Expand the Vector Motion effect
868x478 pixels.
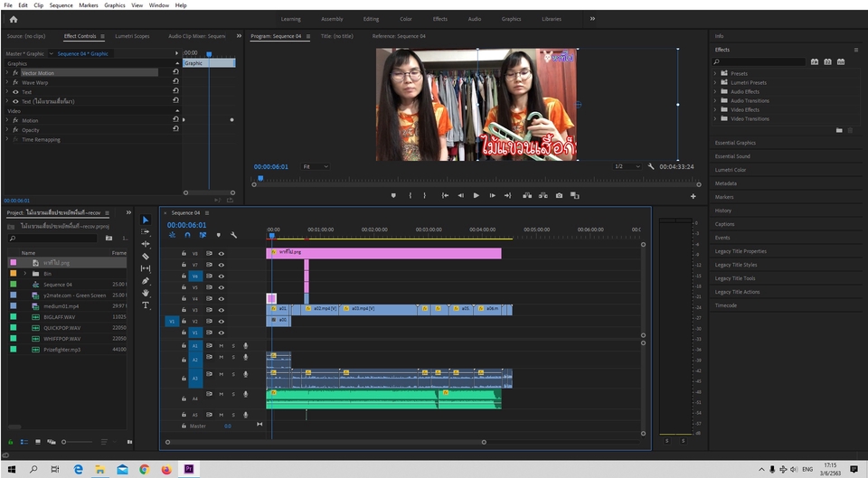click(7, 72)
